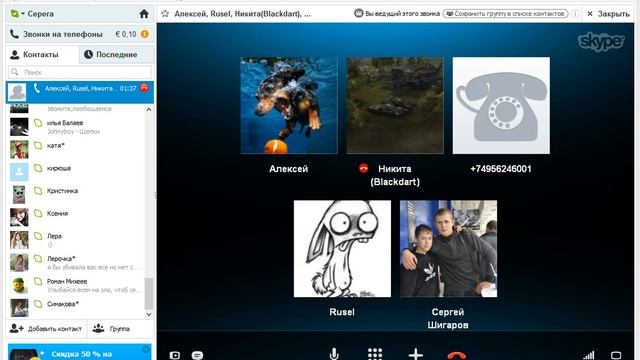Click the Алексей name label
Viewport: 640px width, 360px height.
pos(289,169)
